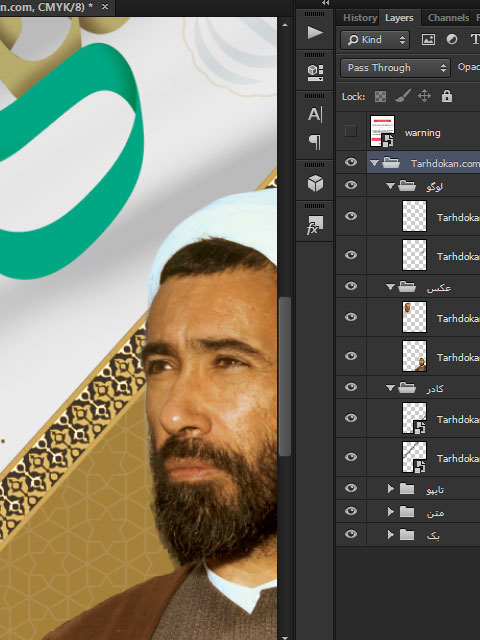Screen dimensions: 480x640
Task: Filter layers by pixel image icon
Action: coord(428,40)
